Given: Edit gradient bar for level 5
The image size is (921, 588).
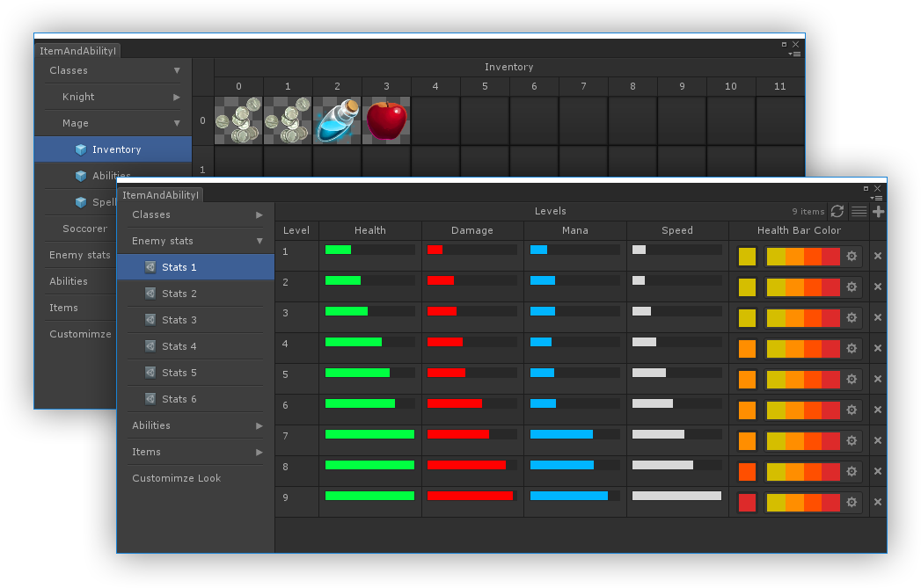Looking at the screenshot, I should tap(803, 379).
